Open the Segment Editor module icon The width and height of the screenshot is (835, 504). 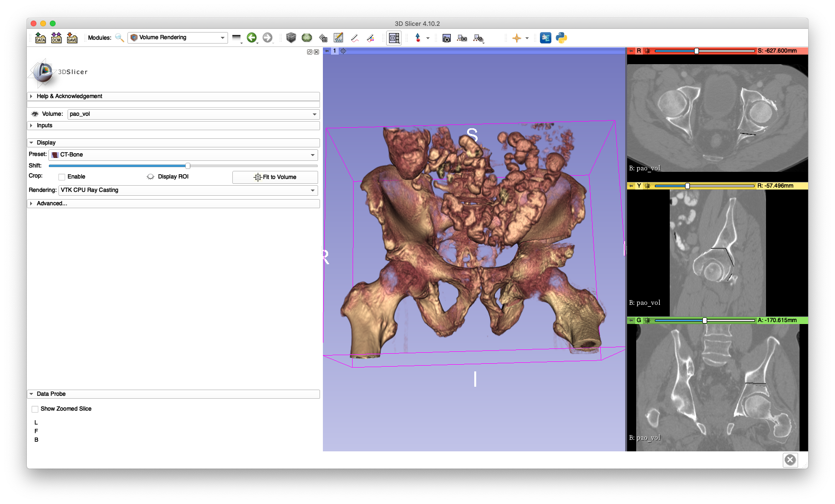point(355,38)
